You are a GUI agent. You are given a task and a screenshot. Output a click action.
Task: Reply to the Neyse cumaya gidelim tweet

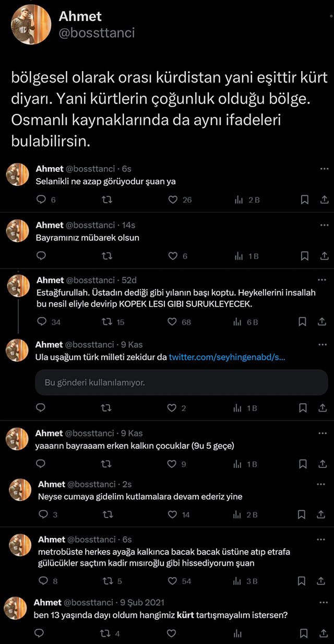click(44, 514)
